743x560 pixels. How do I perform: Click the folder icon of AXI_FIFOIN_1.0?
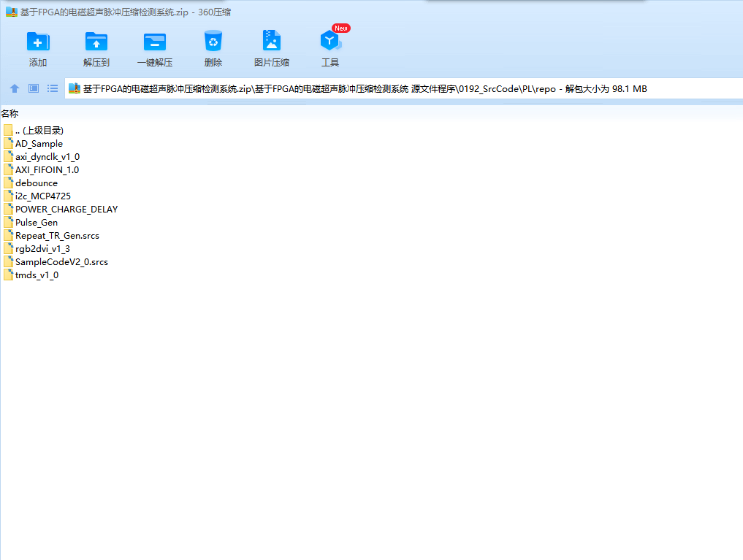(x=8, y=169)
